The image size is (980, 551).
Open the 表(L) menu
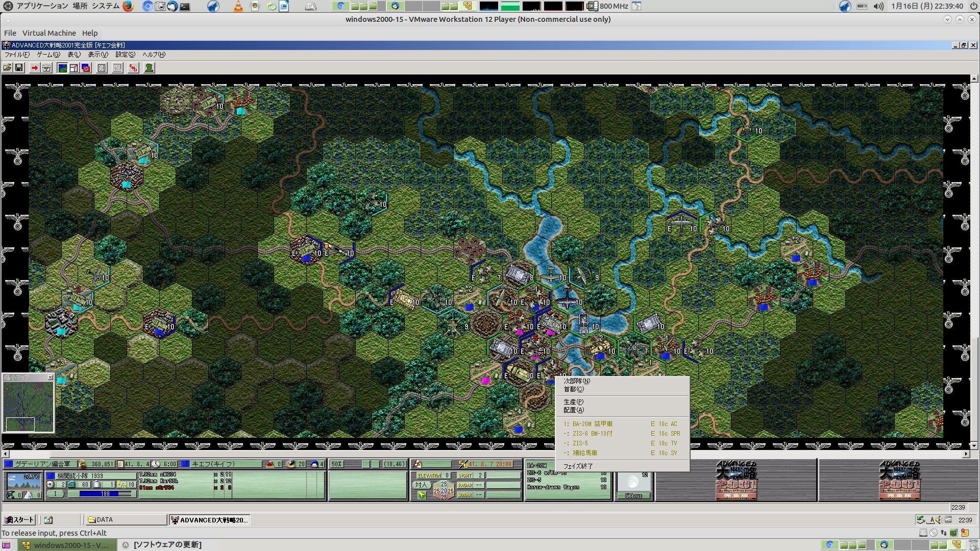(x=75, y=55)
